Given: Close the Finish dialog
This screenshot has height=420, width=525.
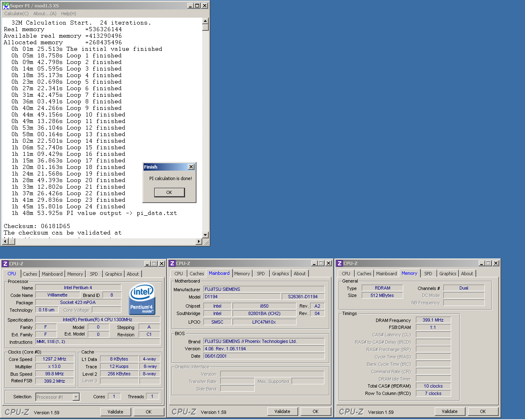Looking at the screenshot, I should point(191,167).
